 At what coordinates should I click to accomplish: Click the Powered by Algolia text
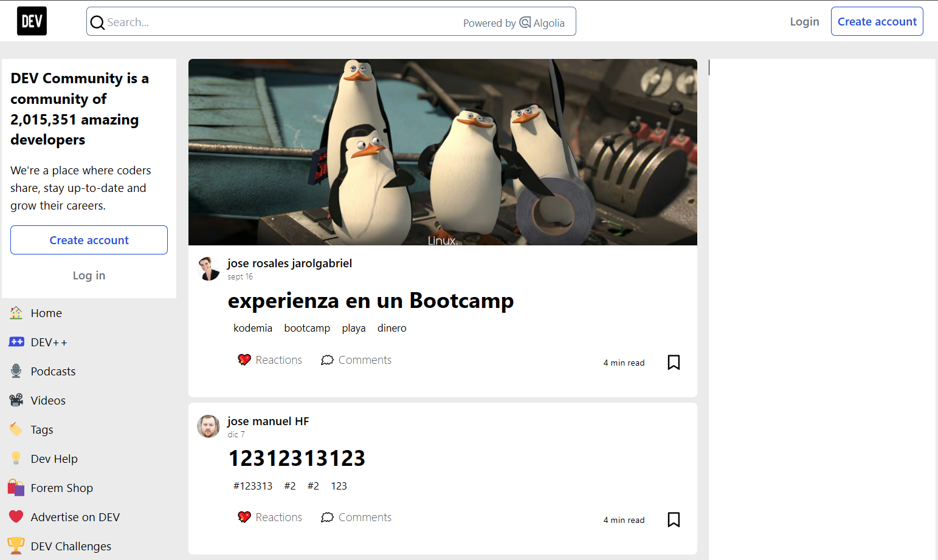pos(514,23)
